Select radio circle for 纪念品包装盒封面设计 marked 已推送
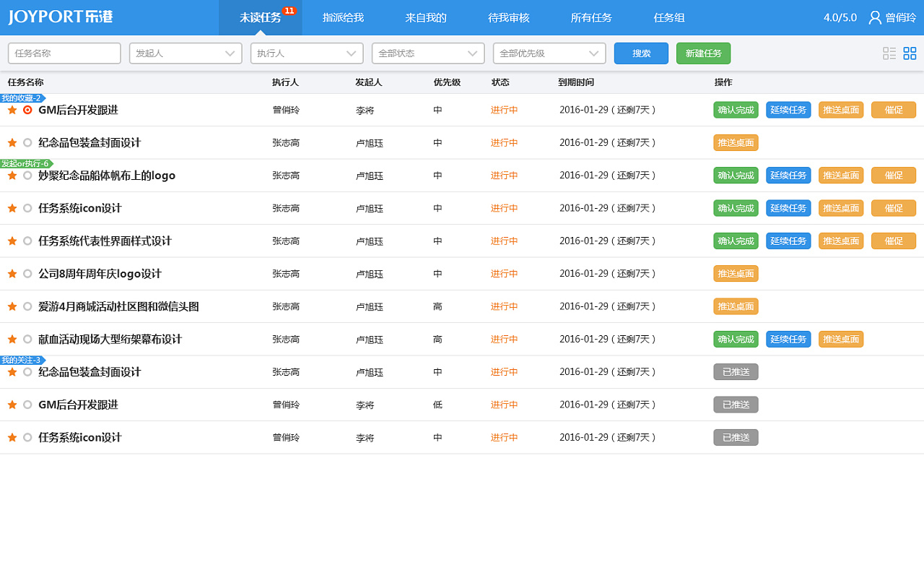This screenshot has width=924, height=578. 27,372
